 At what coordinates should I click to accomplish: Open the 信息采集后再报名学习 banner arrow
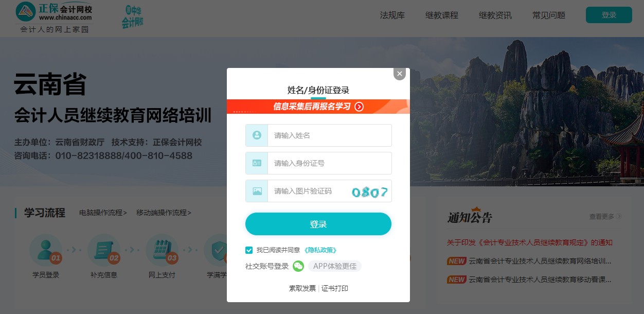coord(360,106)
